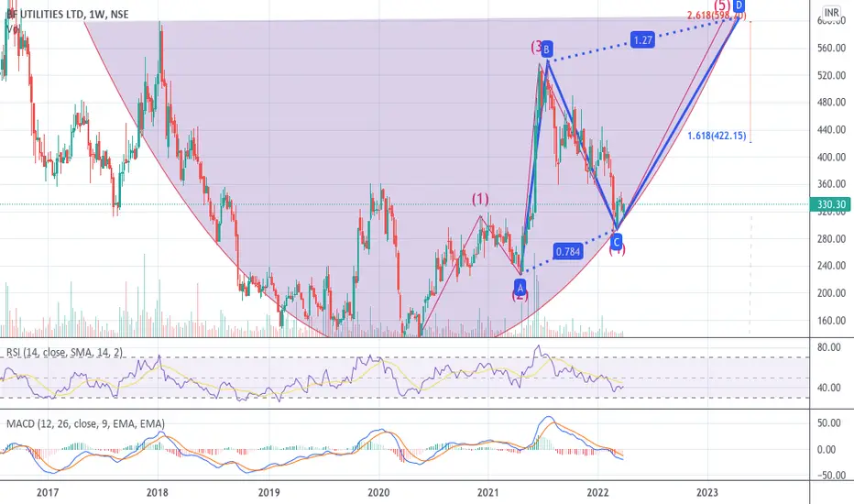Click the 0.784 ratio label
The height and width of the screenshot is (504, 854).
click(x=567, y=251)
